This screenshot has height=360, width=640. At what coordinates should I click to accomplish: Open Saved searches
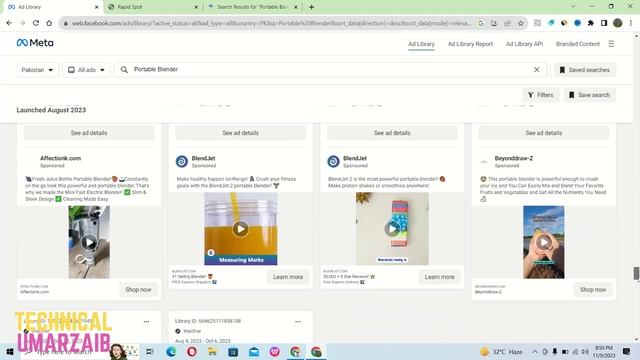coord(584,70)
